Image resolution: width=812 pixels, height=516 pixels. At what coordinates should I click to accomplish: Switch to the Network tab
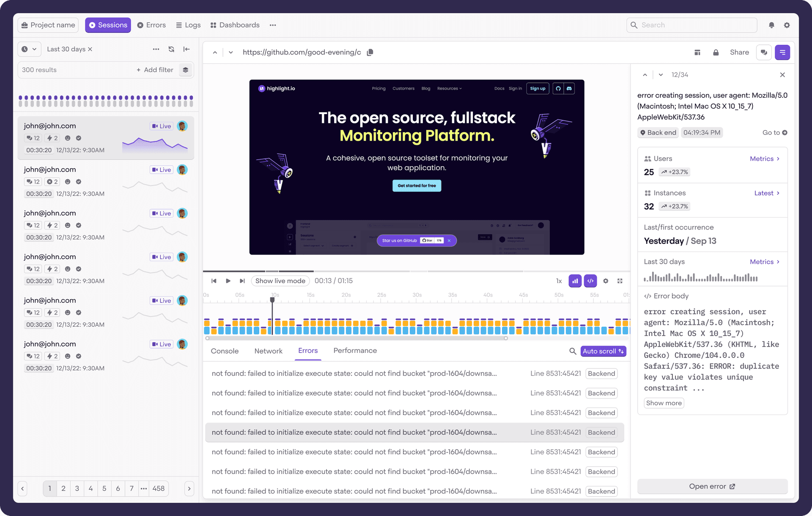click(268, 351)
